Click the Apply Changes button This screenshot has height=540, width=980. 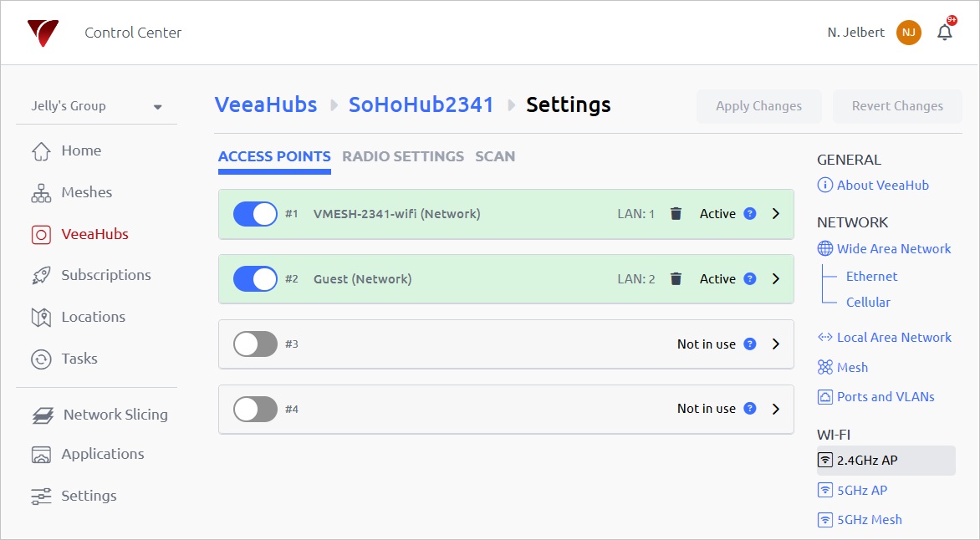click(758, 106)
